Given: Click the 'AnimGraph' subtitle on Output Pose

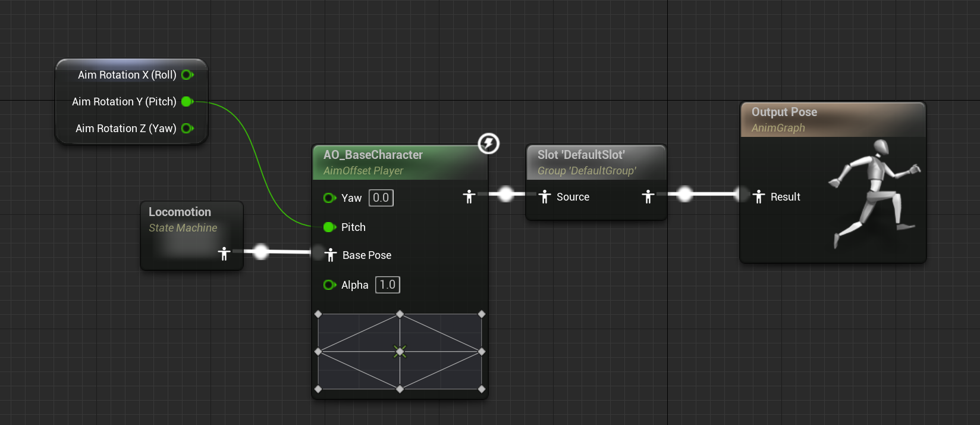Looking at the screenshot, I should (x=778, y=128).
